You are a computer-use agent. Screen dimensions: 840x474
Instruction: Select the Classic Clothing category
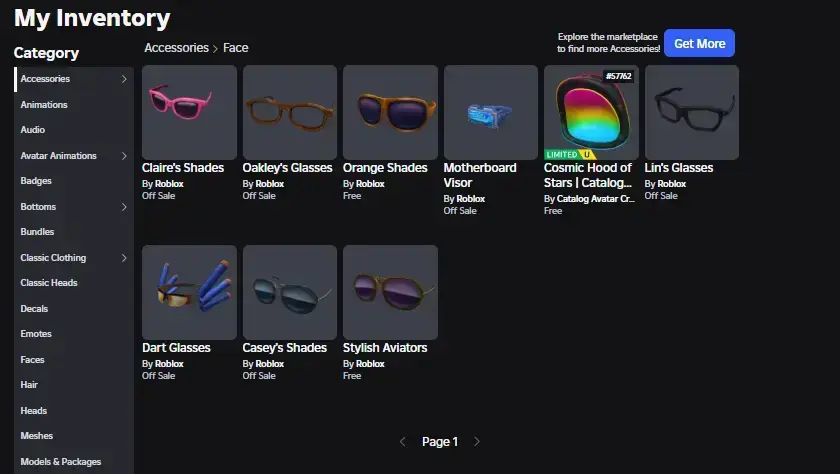tap(74, 258)
